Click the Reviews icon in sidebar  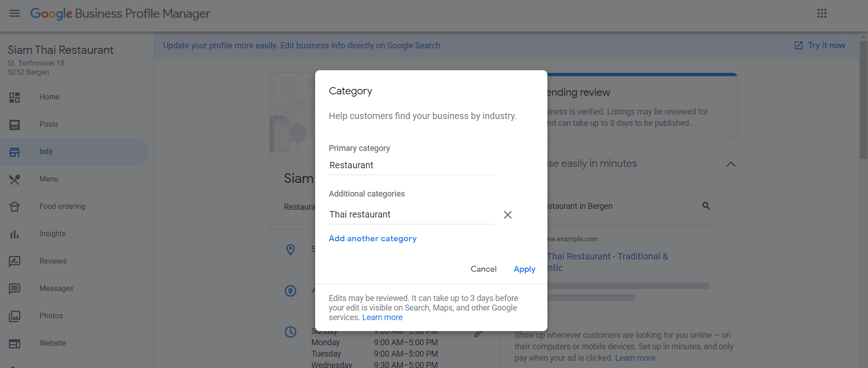pos(15,261)
